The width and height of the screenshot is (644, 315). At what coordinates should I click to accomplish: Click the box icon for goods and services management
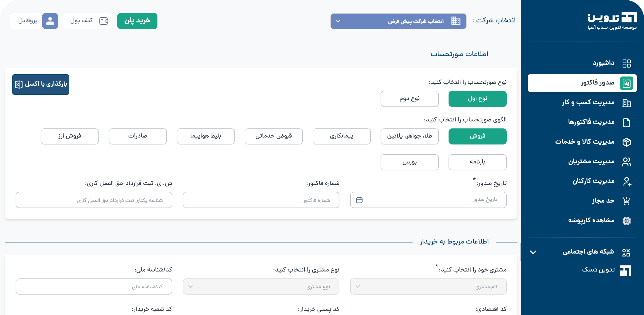pos(626,142)
